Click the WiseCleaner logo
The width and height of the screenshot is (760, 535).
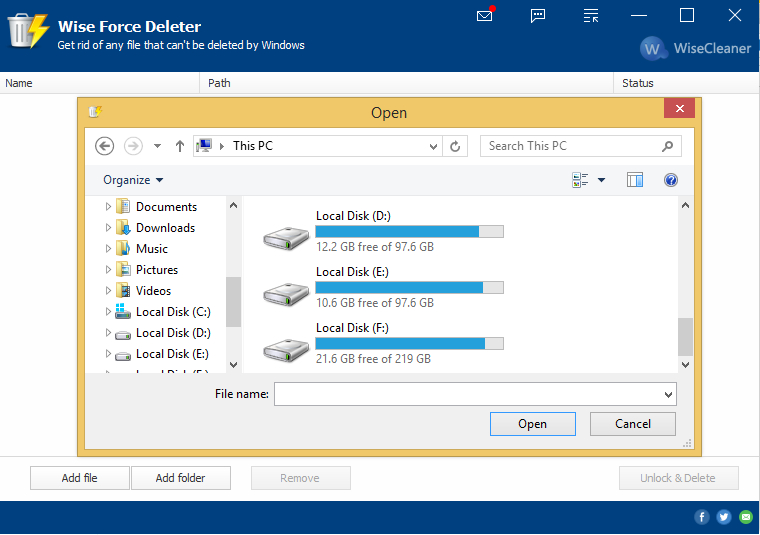695,48
